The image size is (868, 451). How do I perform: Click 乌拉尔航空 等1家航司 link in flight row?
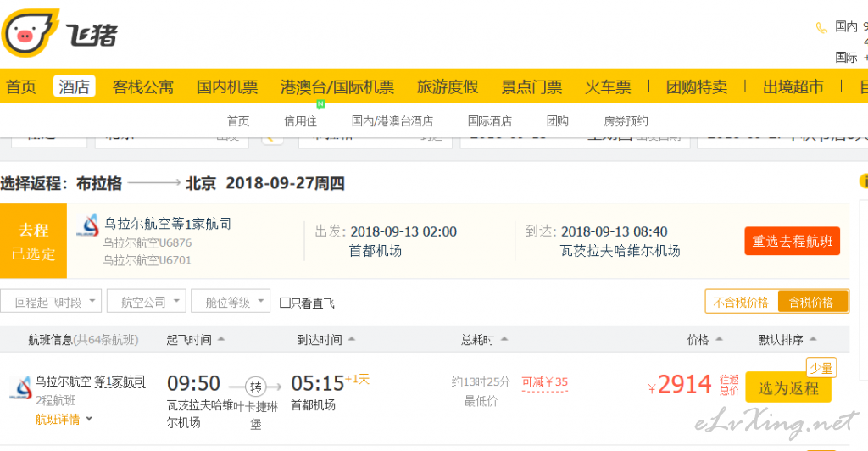[x=90, y=381]
